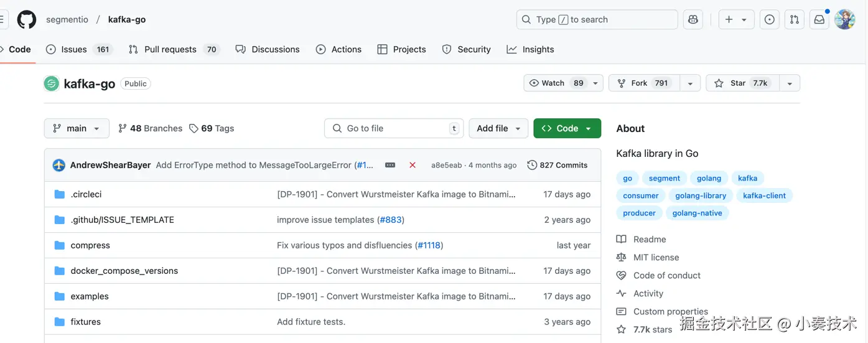Open the Add file dropdown
Viewport: 868px width, 343px height.
(498, 128)
